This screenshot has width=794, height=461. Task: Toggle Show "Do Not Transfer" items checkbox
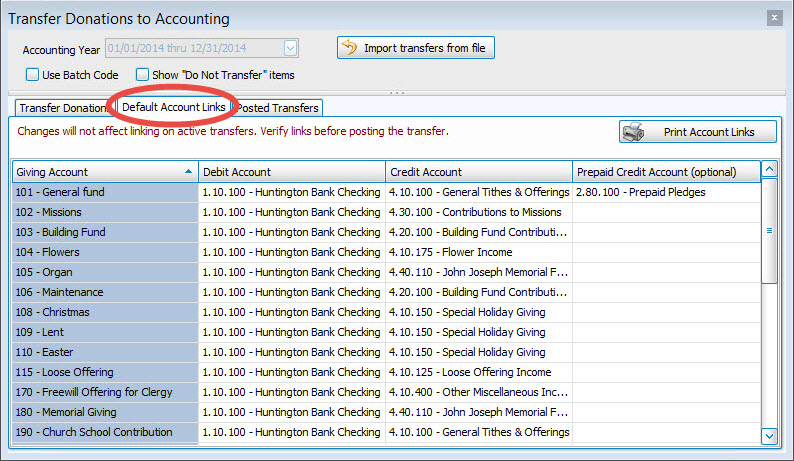pos(143,74)
